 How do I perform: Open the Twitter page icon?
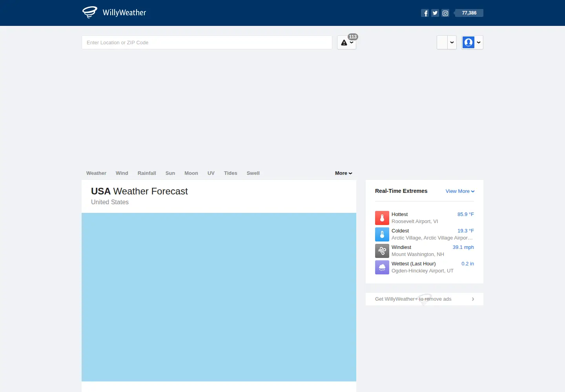tap(435, 13)
